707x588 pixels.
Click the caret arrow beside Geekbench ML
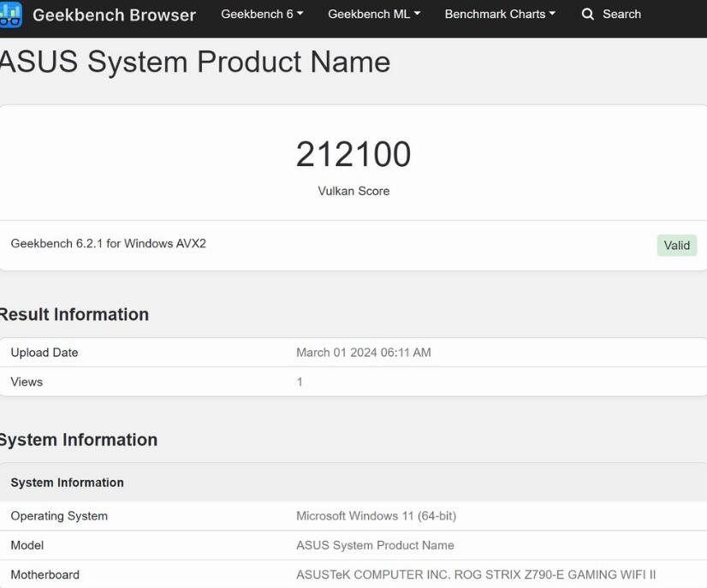tap(417, 14)
